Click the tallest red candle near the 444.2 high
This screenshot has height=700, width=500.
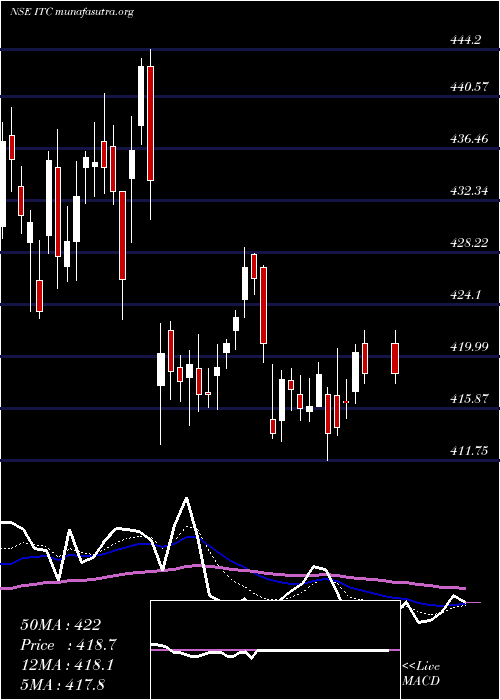click(150, 123)
